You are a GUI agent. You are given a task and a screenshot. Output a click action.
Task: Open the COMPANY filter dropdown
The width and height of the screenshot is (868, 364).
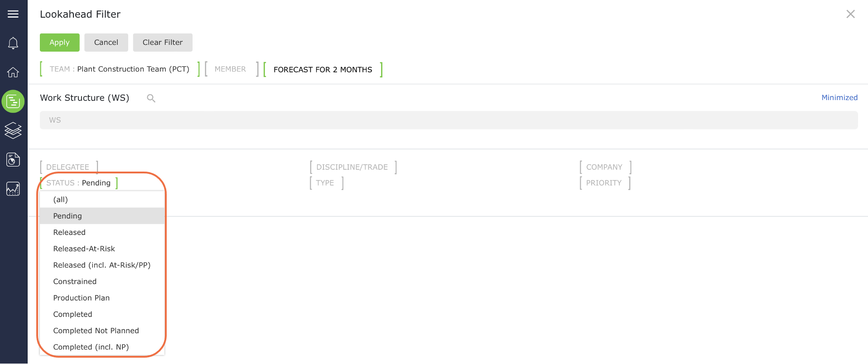click(x=605, y=167)
